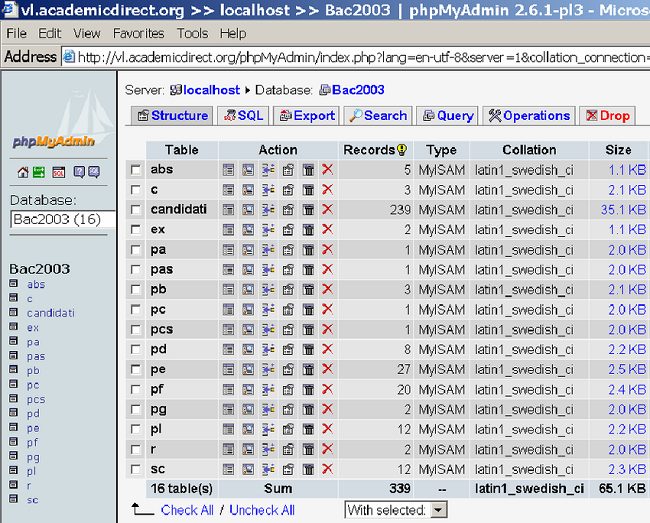This screenshot has height=523, width=650.
Task: Tick the checkbox for table pb
Action: pyautogui.click(x=136, y=289)
